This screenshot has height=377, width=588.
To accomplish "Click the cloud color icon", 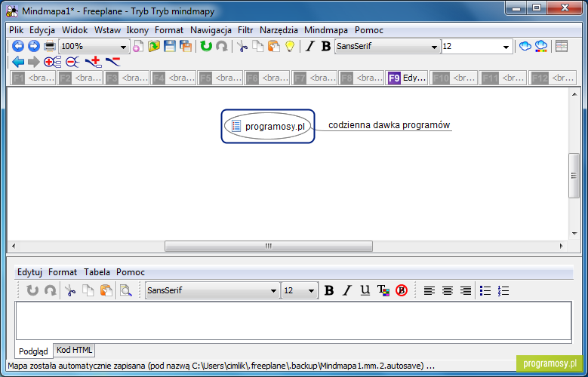I will click(540, 47).
